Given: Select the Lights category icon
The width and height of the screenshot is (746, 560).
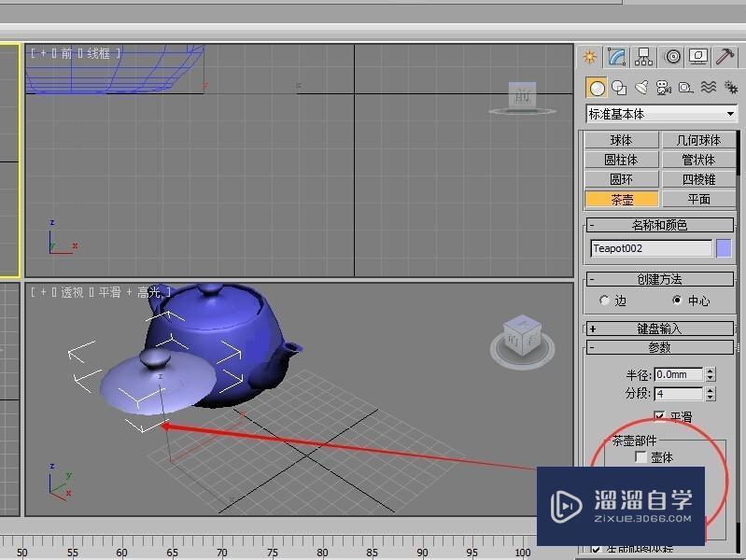Looking at the screenshot, I should click(641, 88).
